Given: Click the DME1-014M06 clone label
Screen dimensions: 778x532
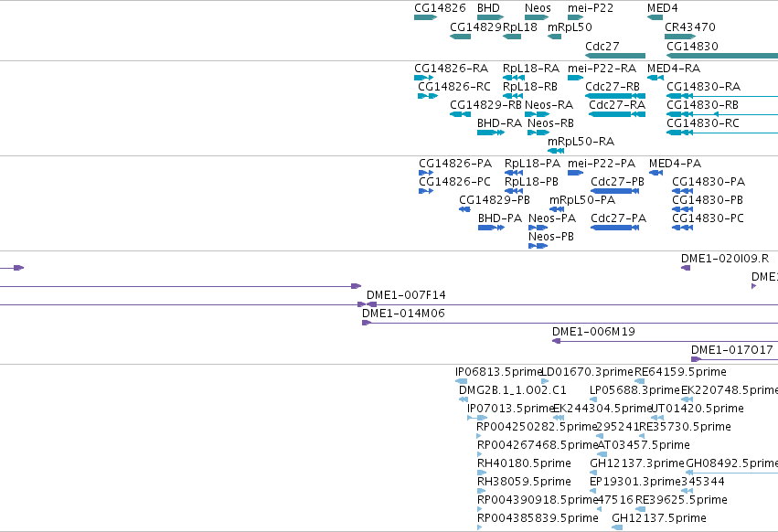Looking at the screenshot, I should pos(403,314).
